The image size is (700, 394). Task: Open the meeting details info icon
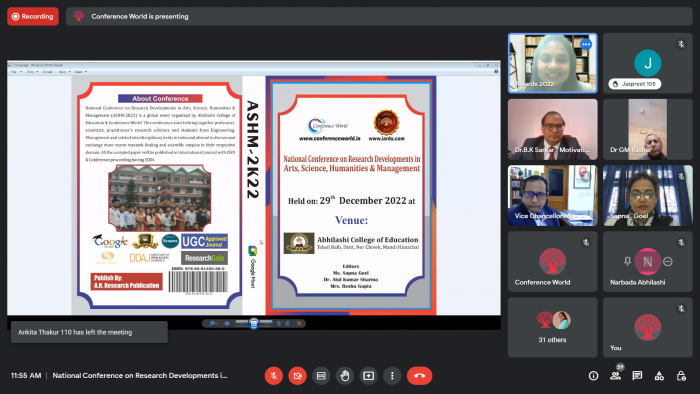coord(593,376)
